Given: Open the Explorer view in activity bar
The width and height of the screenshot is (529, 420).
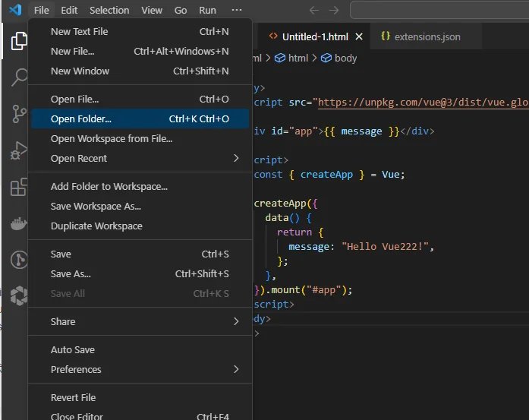Looking at the screenshot, I should pyautogui.click(x=19, y=41).
